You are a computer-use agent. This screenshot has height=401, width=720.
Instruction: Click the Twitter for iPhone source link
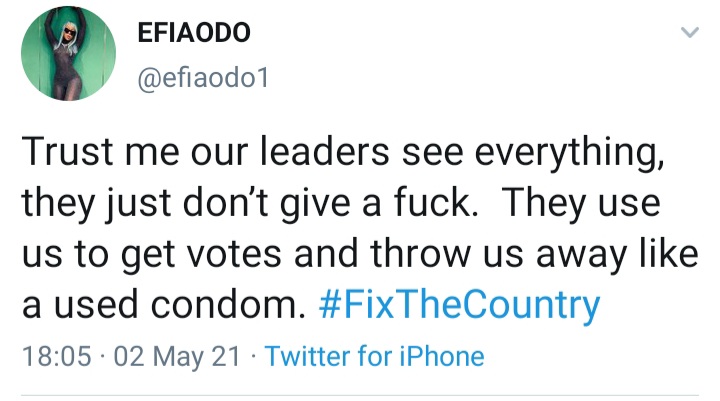pyautogui.click(x=374, y=356)
